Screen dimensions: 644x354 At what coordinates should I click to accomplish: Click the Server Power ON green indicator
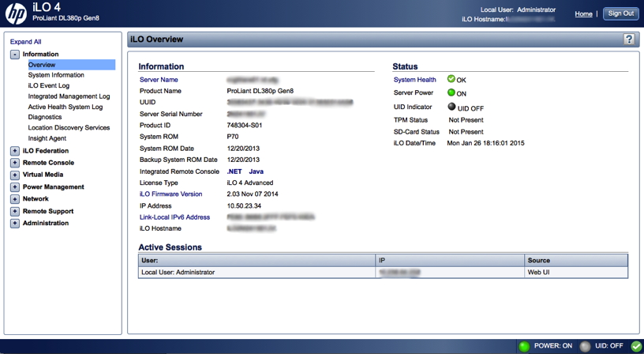[451, 92]
